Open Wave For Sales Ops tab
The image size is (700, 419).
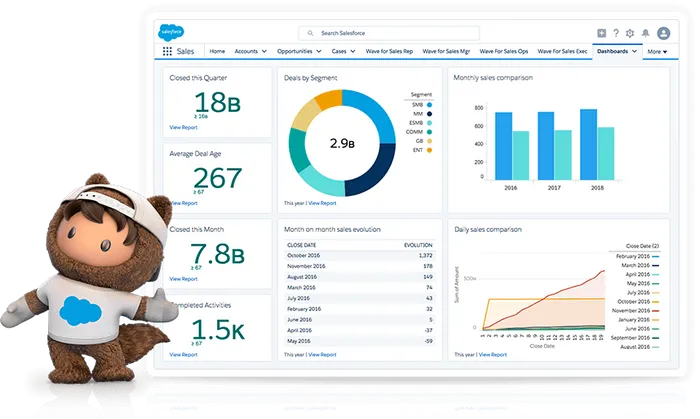coord(504,51)
